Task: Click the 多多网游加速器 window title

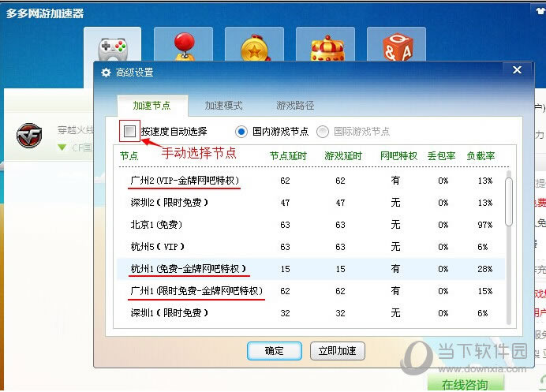Action: 45,13
